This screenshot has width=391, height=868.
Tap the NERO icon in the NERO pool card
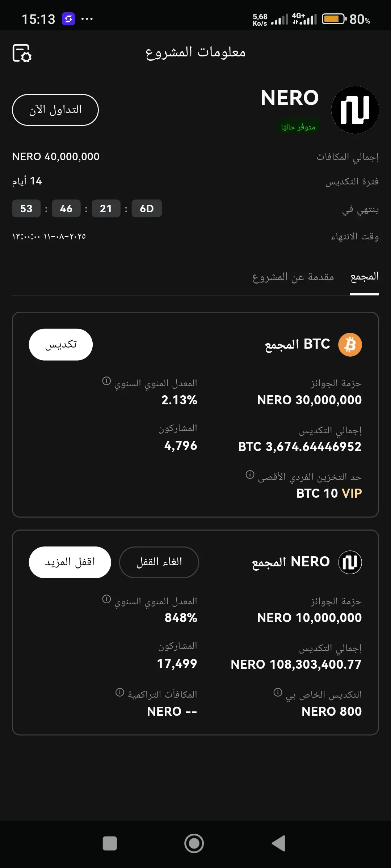[350, 562]
